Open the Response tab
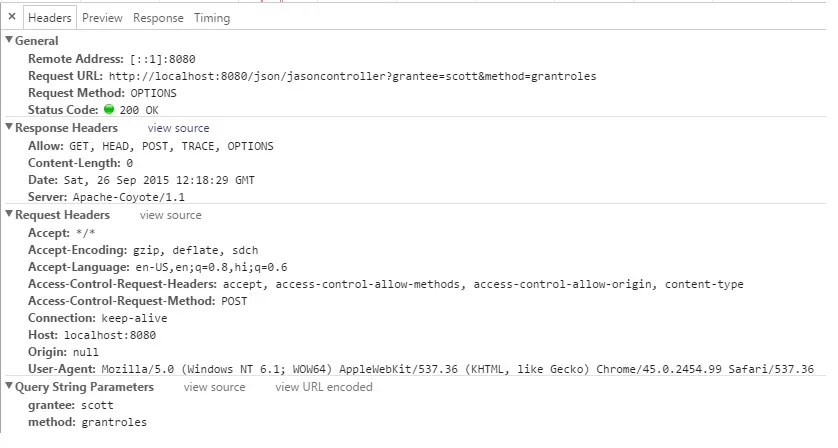This screenshot has width=838, height=448. [x=158, y=18]
